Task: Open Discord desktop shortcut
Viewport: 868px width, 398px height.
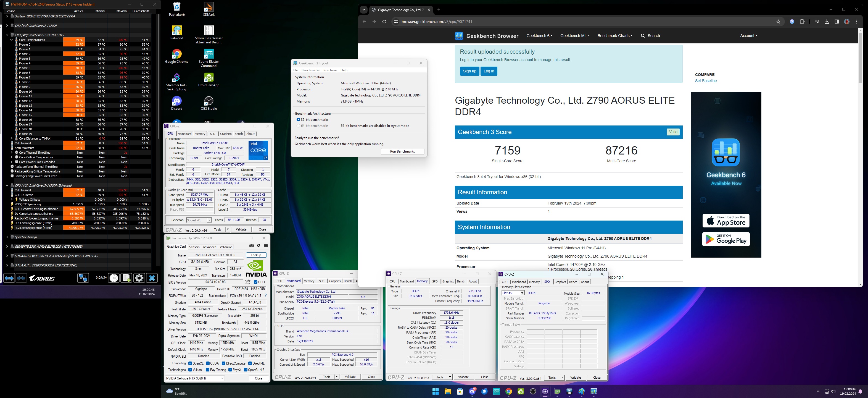Action: pos(177,103)
